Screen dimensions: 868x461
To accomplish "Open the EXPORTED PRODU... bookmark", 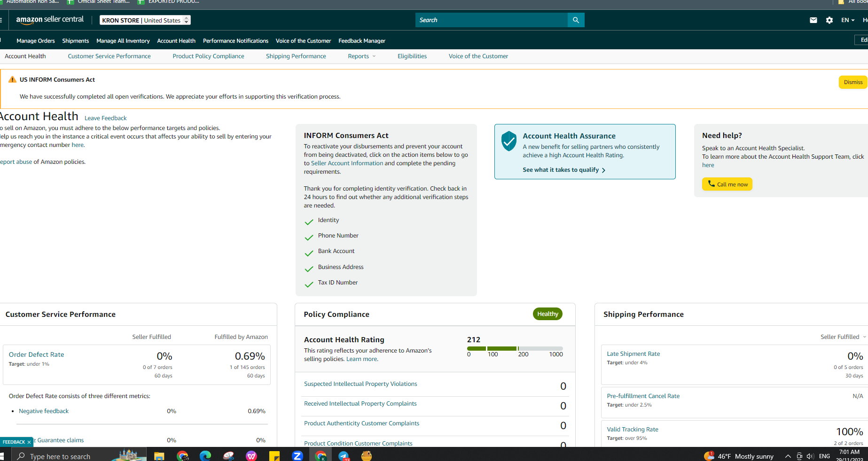I will 168,2.
